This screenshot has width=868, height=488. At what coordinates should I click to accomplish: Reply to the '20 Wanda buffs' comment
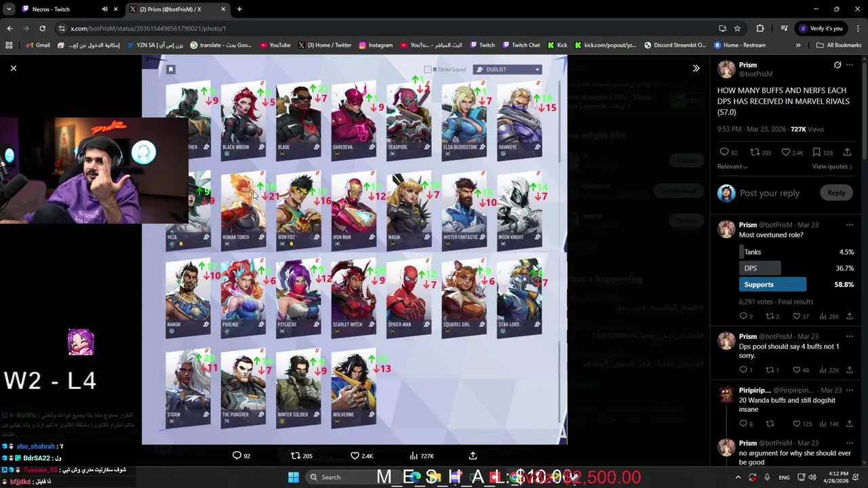coord(746,424)
